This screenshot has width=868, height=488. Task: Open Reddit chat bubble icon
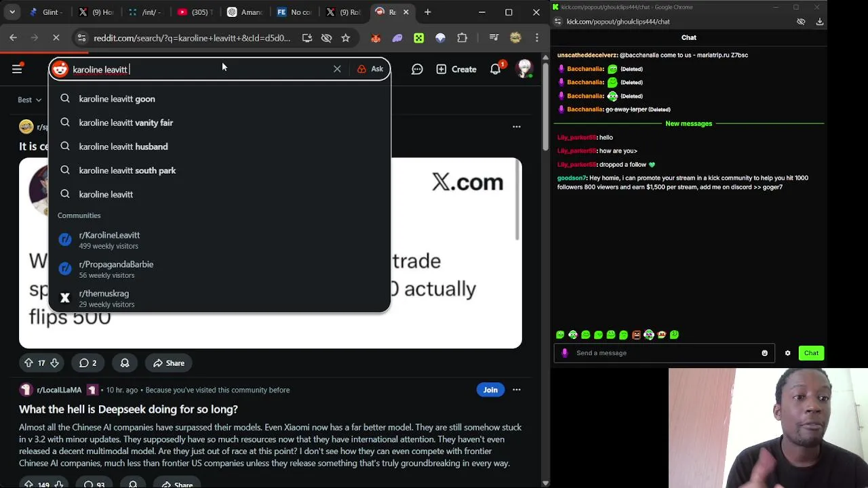point(417,69)
